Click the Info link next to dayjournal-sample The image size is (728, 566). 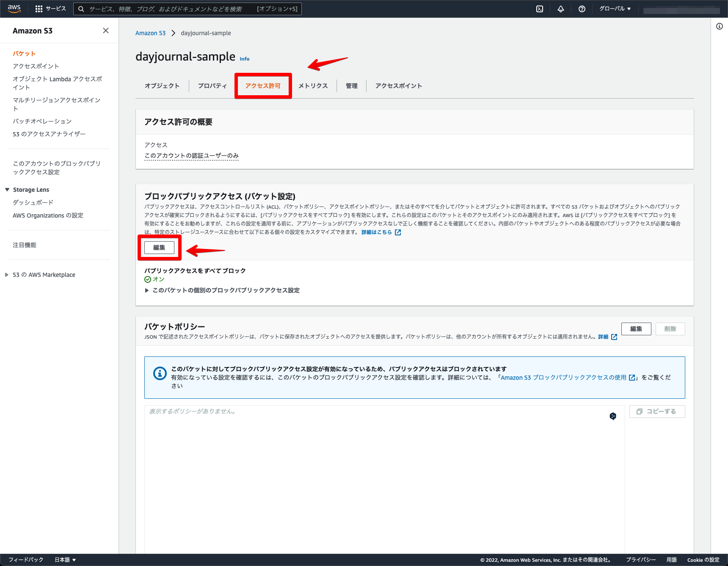point(245,59)
